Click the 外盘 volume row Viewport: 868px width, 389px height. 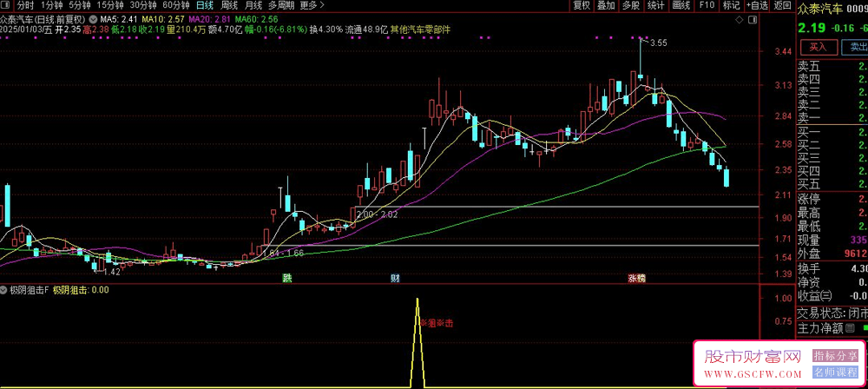(x=832, y=254)
